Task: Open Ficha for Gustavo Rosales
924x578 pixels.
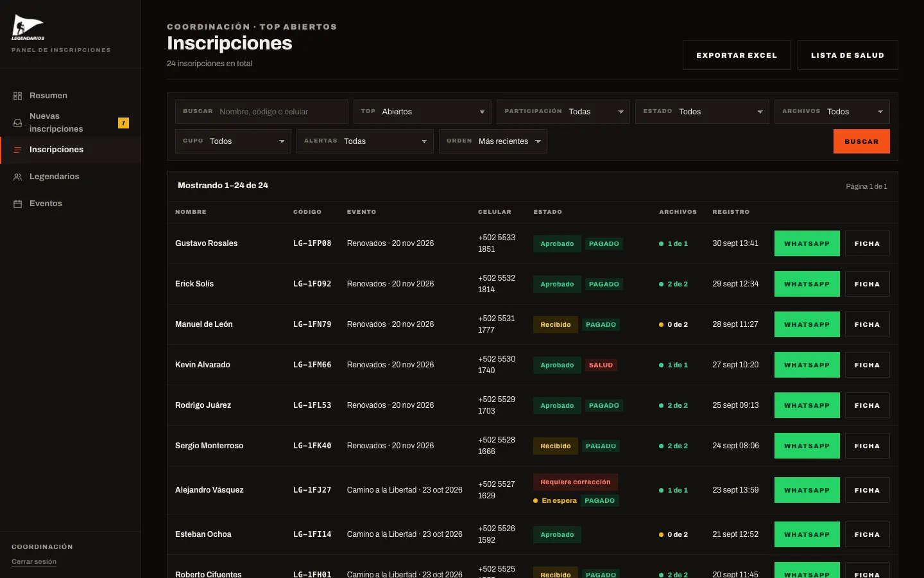Action: click(x=868, y=243)
